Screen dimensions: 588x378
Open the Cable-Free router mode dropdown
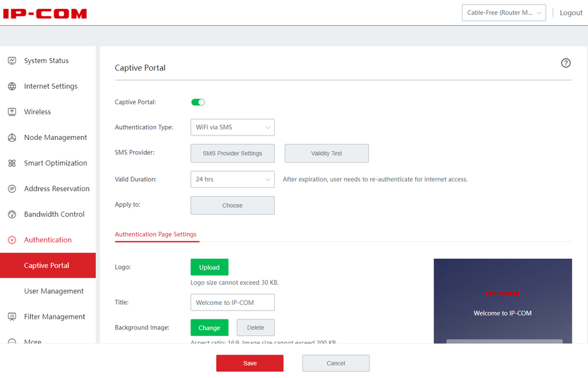coord(504,13)
